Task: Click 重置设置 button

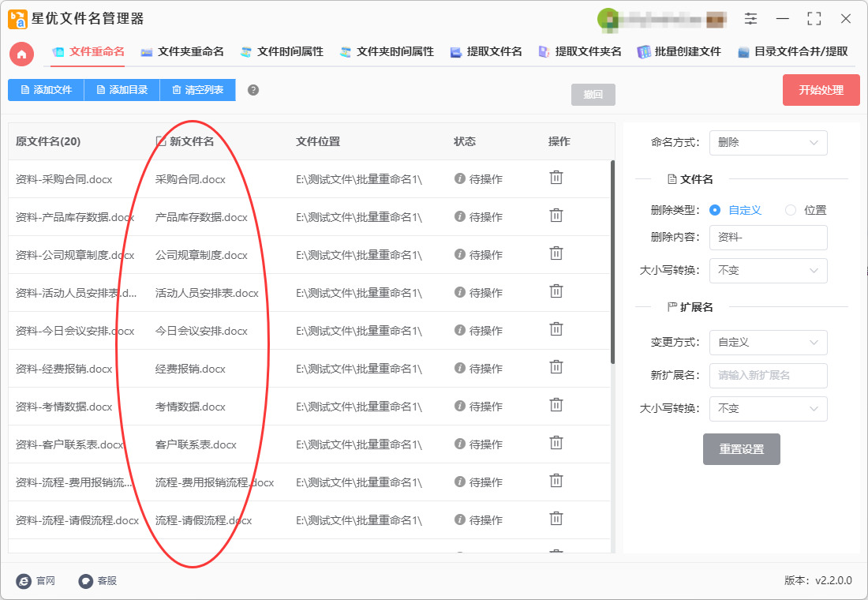Action: [741, 449]
